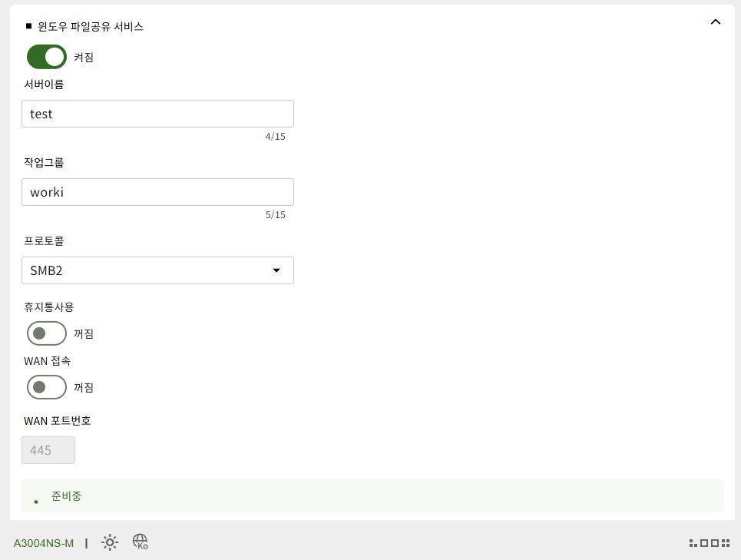This screenshot has width=741, height=560.
Task: Open the 프로토콜 SMB2 dropdown
Action: pos(158,270)
